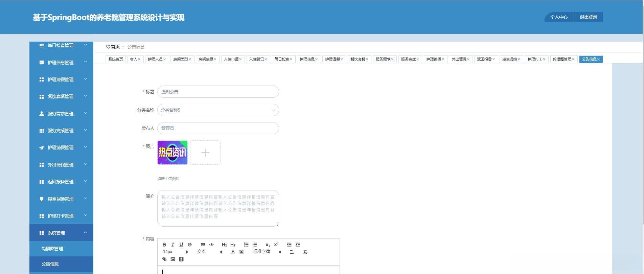Apply italic formatting in content editor
This screenshot has height=274, width=644.
(173, 245)
